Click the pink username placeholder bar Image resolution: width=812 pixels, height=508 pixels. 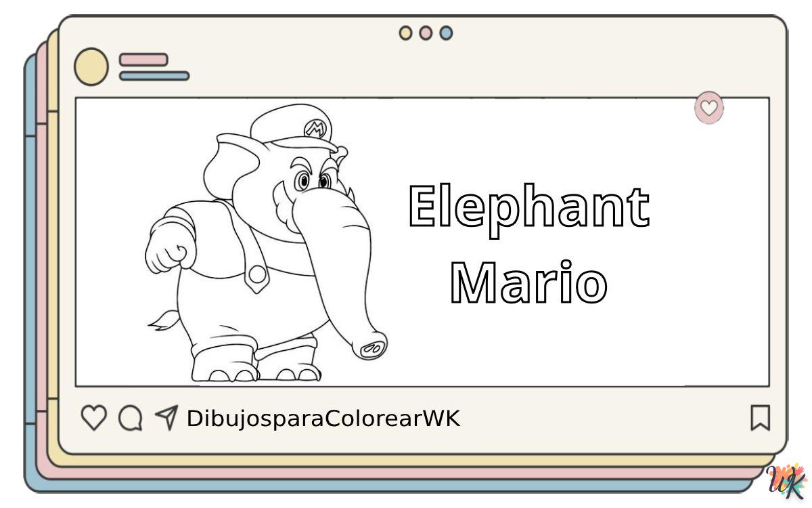(143, 60)
